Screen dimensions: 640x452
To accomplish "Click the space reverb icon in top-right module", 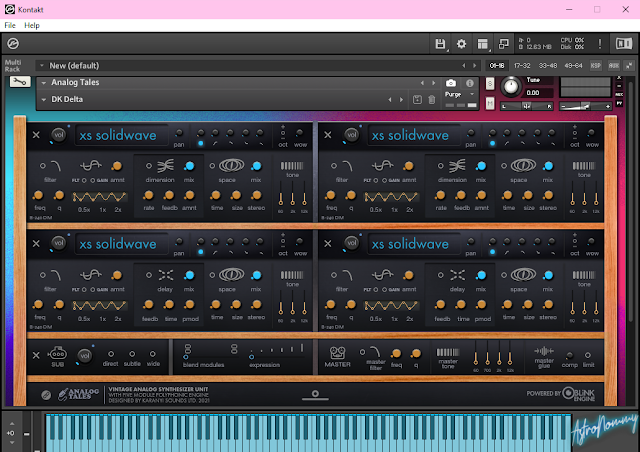I will point(523,165).
